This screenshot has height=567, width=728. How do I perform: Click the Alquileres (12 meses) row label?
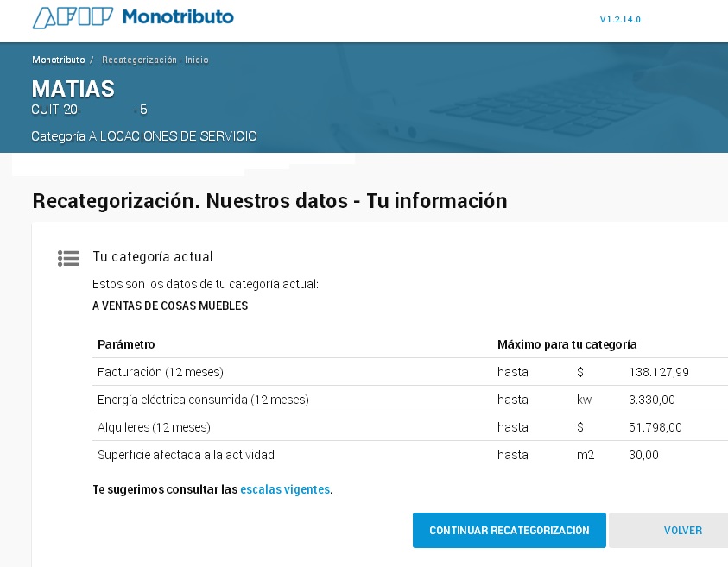tap(154, 427)
